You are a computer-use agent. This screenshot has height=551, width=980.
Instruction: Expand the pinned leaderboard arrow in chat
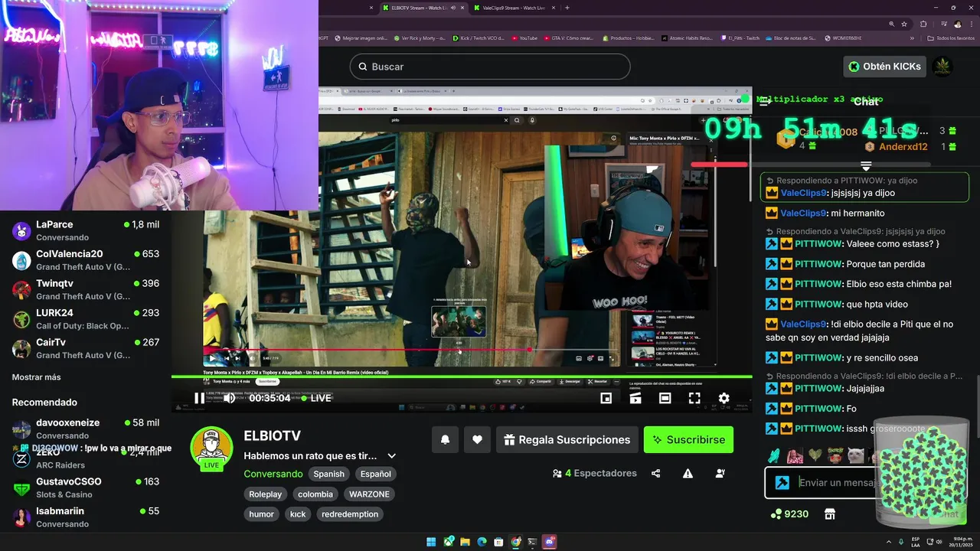point(866,166)
